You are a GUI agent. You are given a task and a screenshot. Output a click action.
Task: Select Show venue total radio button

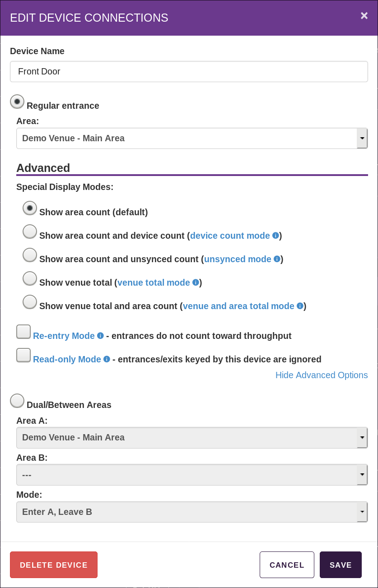point(30,279)
